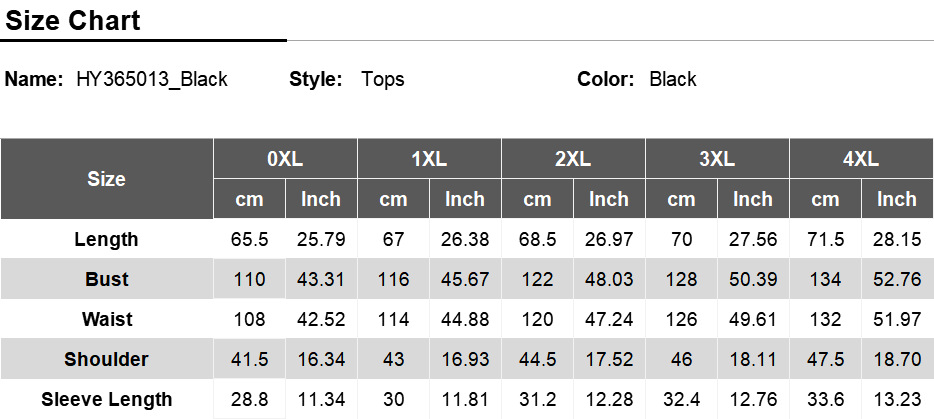The height and width of the screenshot is (419, 934).
Task: Select the product name HY365013_Black
Action: (152, 79)
